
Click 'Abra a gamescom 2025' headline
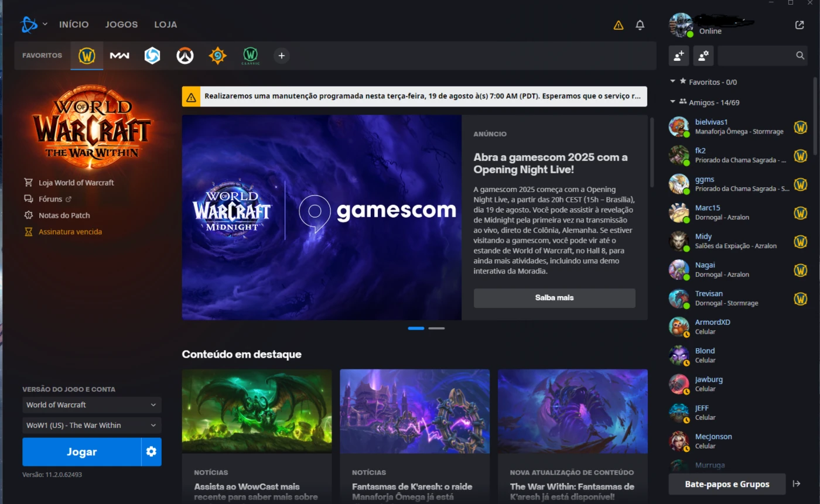551,163
